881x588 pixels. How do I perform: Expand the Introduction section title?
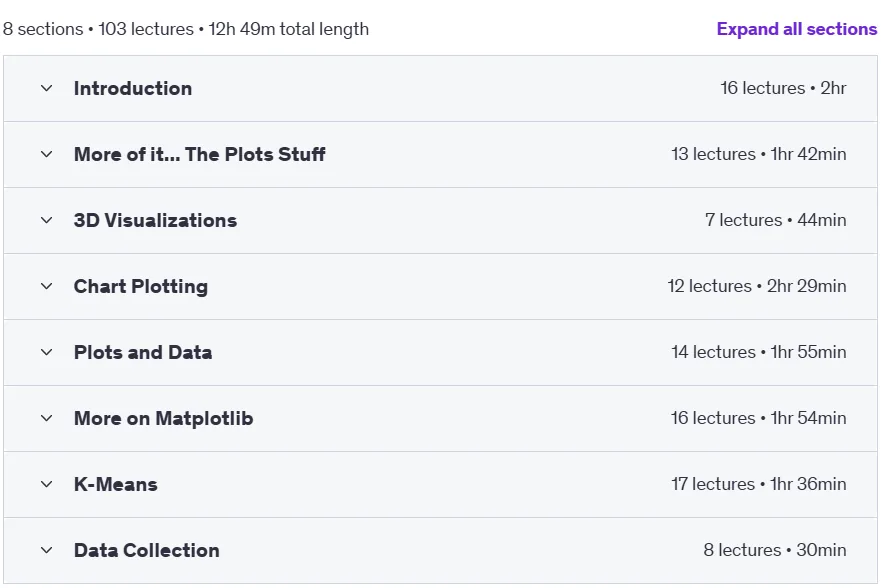point(133,88)
